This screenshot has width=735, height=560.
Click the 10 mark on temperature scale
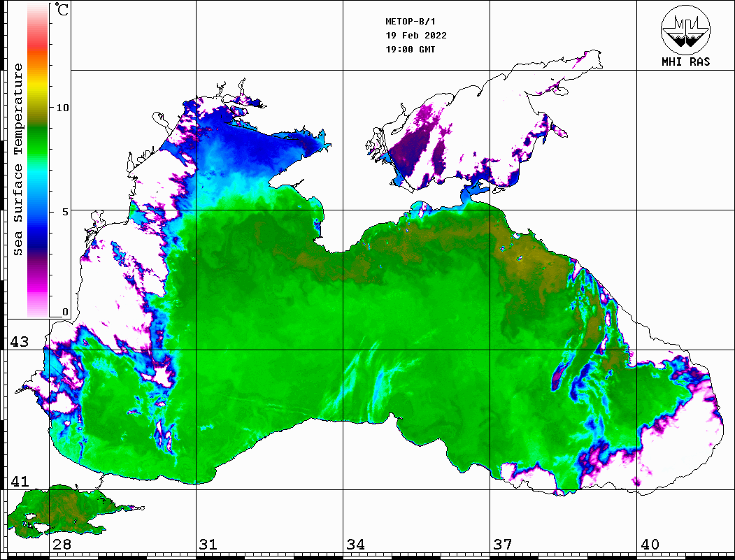[62, 108]
